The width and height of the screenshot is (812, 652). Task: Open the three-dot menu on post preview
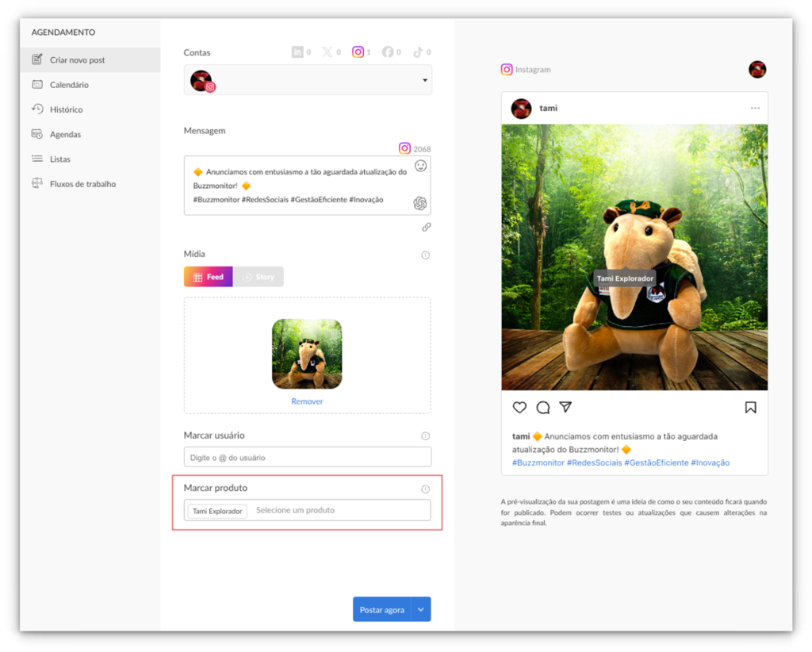(x=755, y=108)
